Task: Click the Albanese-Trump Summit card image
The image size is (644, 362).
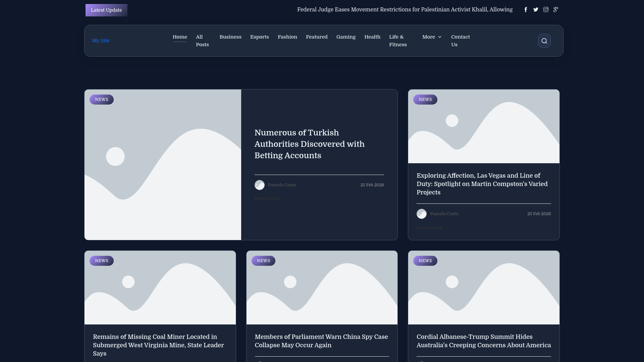Action: pos(484,288)
